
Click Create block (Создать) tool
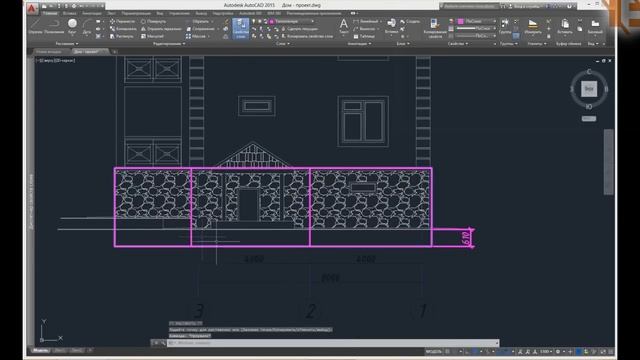[409, 21]
